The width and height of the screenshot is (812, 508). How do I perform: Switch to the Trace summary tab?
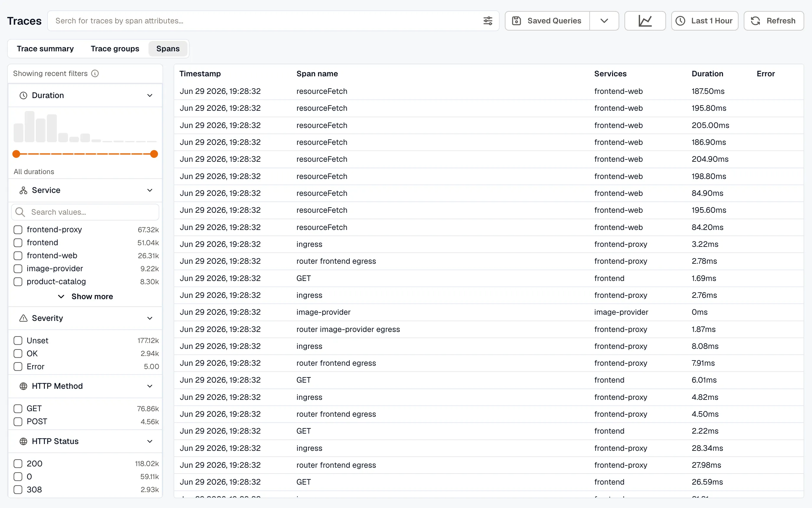(x=46, y=49)
